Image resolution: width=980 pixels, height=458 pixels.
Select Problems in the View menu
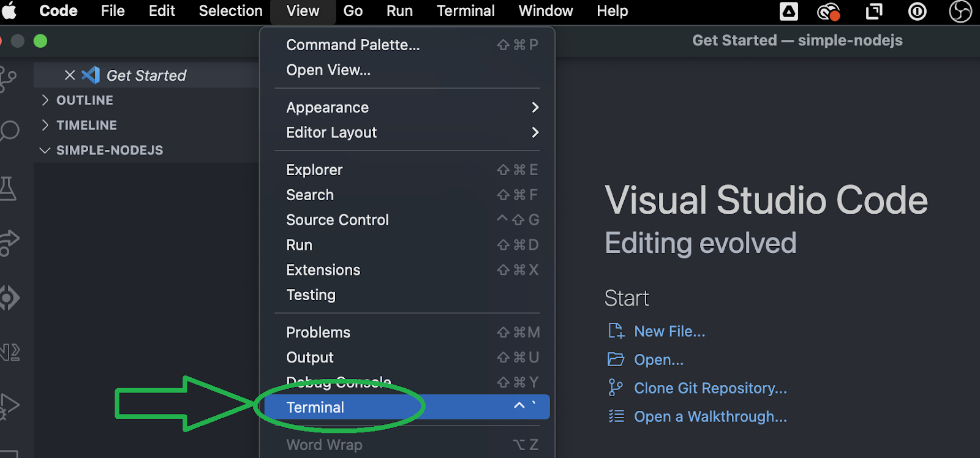pyautogui.click(x=407, y=332)
